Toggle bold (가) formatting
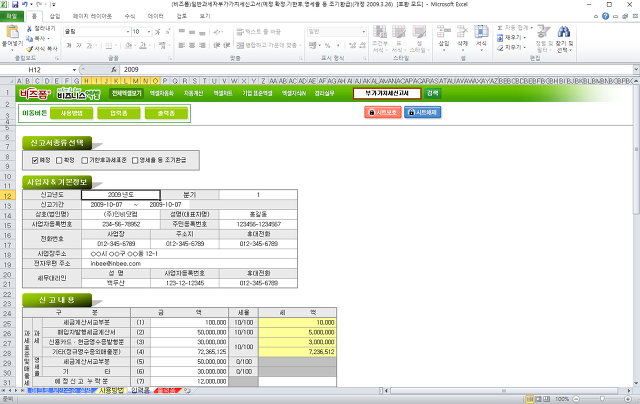 69,45
